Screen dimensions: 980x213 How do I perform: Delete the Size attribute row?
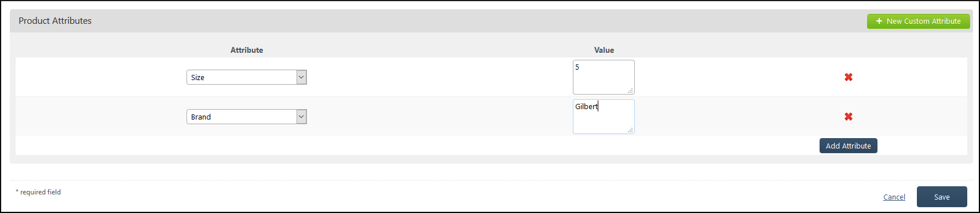pos(848,77)
